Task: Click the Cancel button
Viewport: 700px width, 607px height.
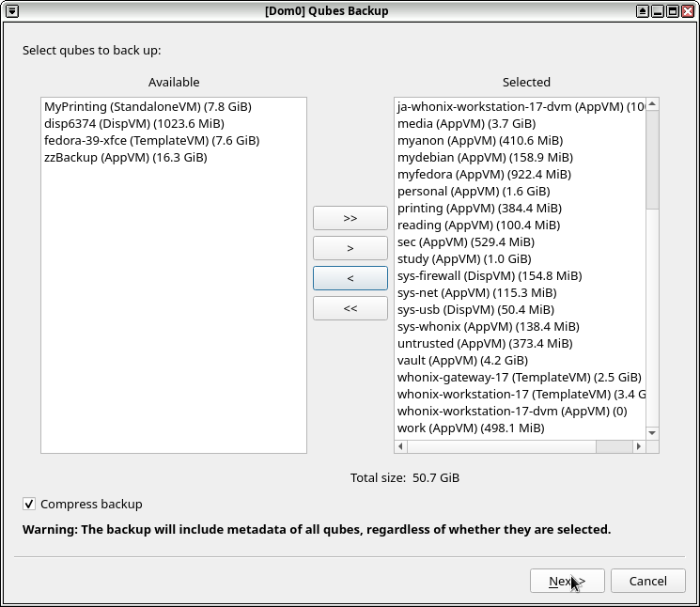Action: click(x=647, y=581)
